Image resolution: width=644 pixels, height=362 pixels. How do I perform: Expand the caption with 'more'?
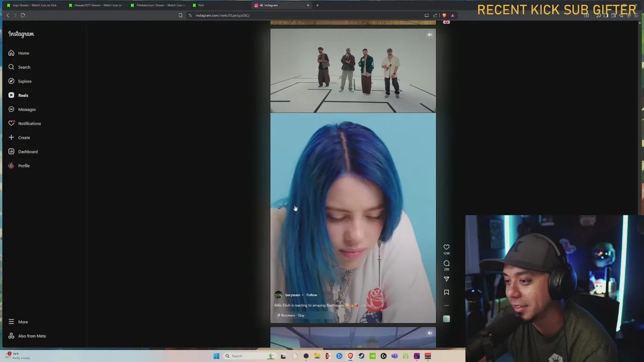click(368, 305)
